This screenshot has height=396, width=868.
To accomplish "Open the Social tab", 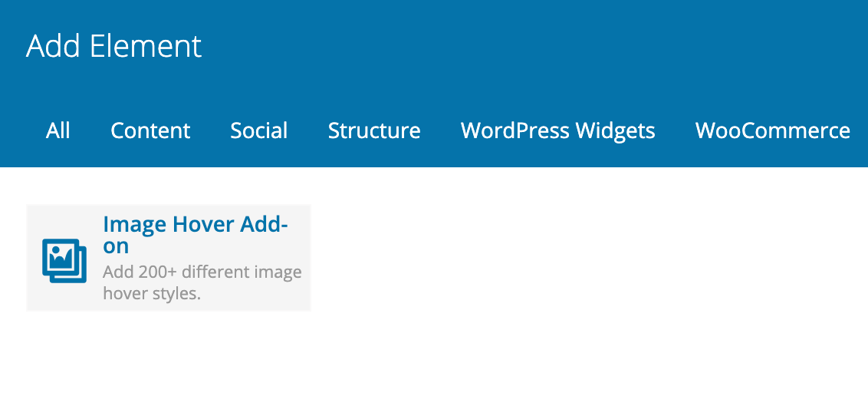I will coord(259,130).
